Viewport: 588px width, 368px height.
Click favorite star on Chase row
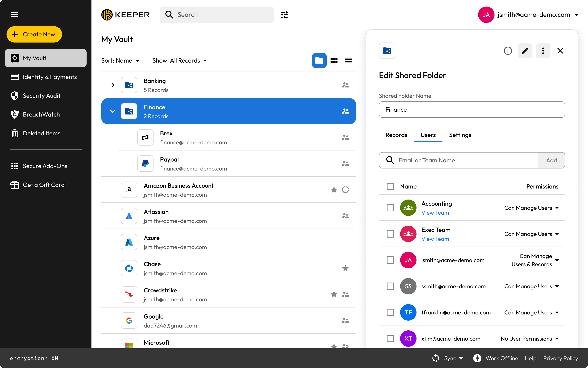345,268
